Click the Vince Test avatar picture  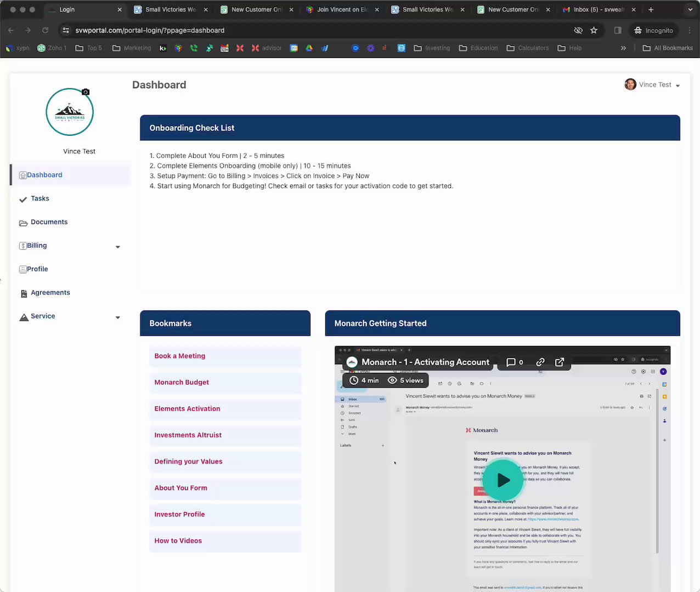(x=630, y=84)
